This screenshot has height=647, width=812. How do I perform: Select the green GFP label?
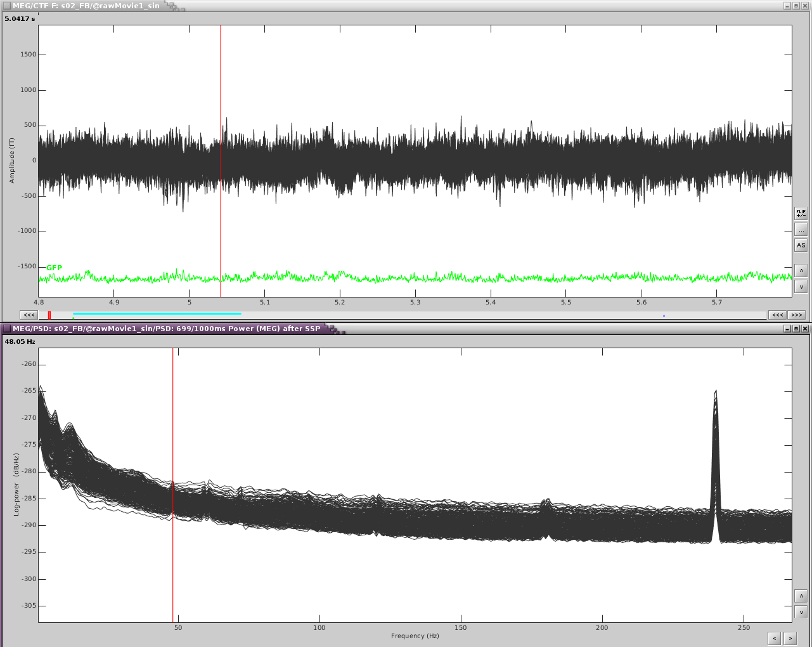pos(55,268)
